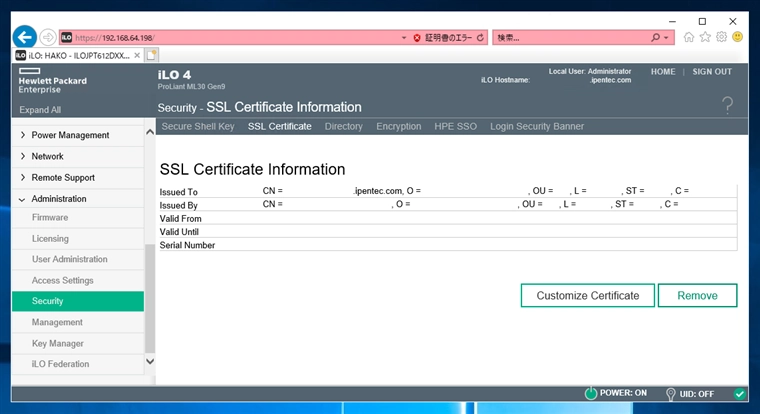Click the browser search input field
Viewport: 760px width, 414px height.
coord(572,38)
